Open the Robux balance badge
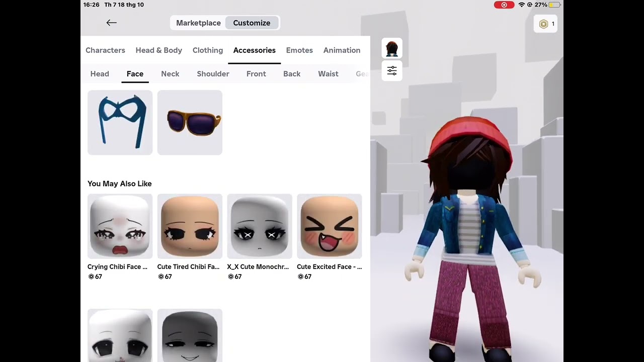 545,24
